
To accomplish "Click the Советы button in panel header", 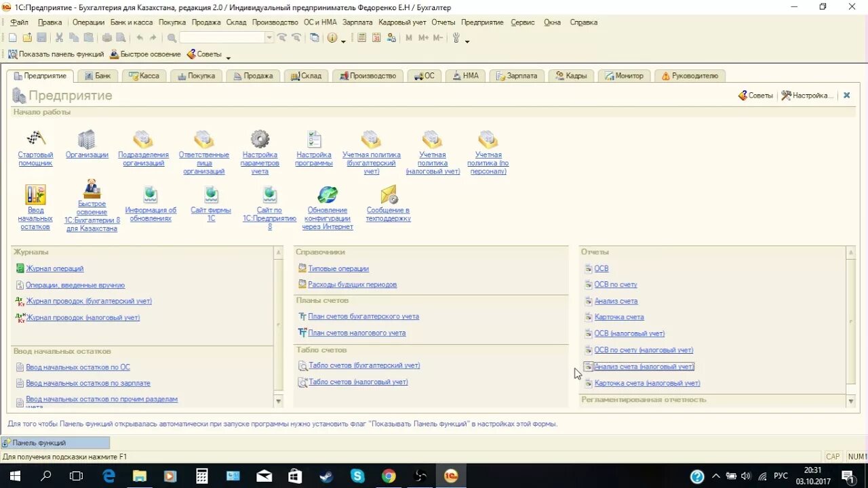I will coord(755,96).
